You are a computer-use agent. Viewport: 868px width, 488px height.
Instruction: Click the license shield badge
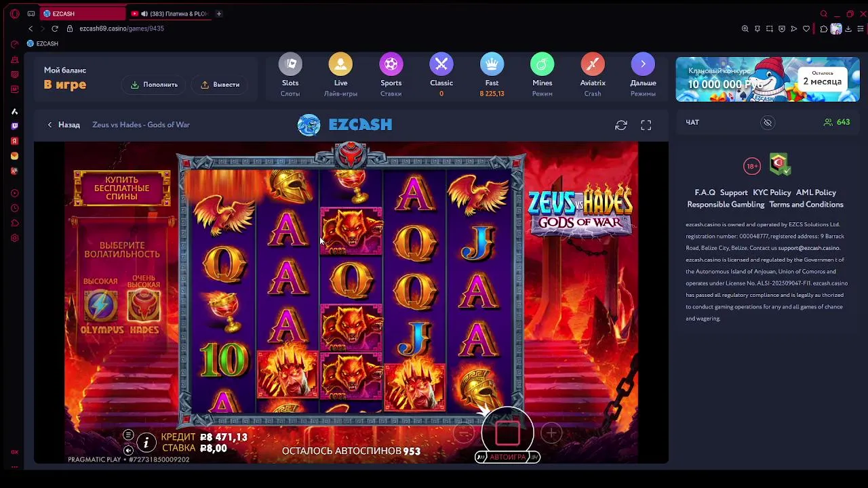pyautogui.click(x=779, y=163)
